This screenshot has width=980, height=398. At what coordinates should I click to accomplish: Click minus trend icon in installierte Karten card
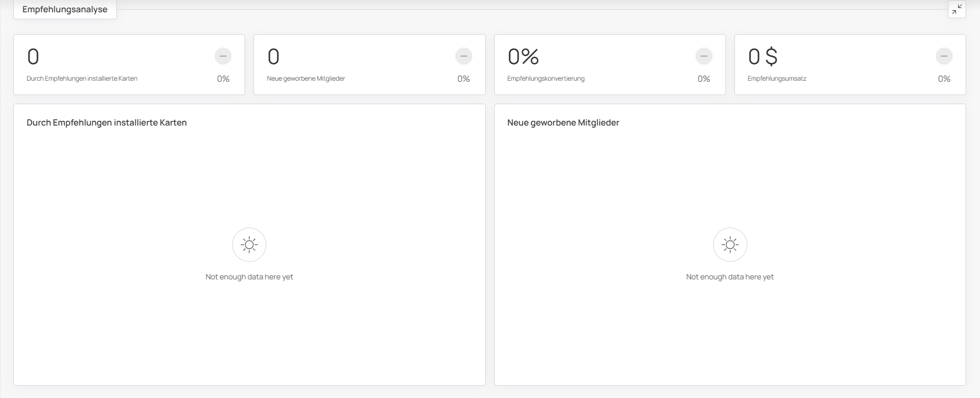click(223, 56)
